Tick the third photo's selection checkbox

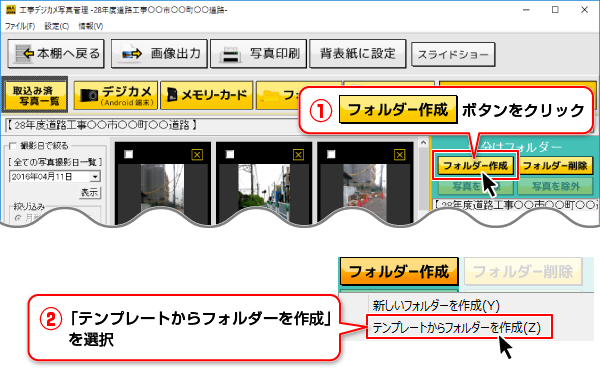(x=331, y=154)
